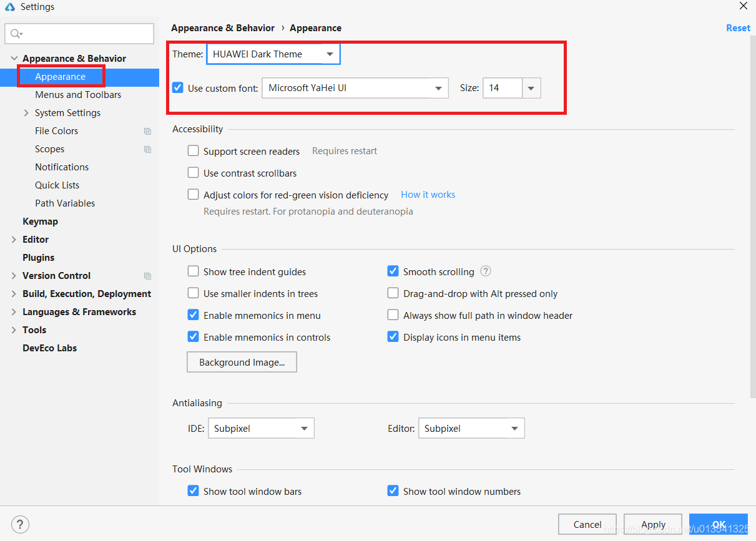Screen dimensions: 756x541
Task: Click the DevEco Studio logo in the title bar
Action: click(10, 7)
